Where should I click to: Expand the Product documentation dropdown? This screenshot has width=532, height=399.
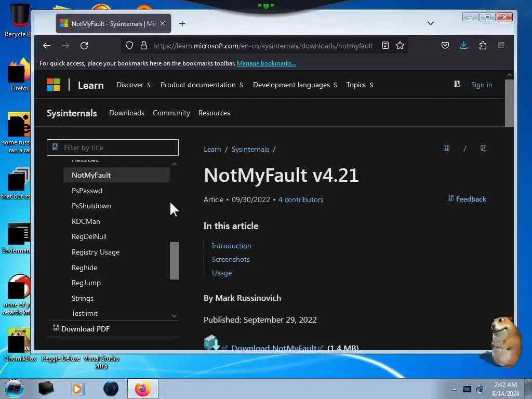202,85
